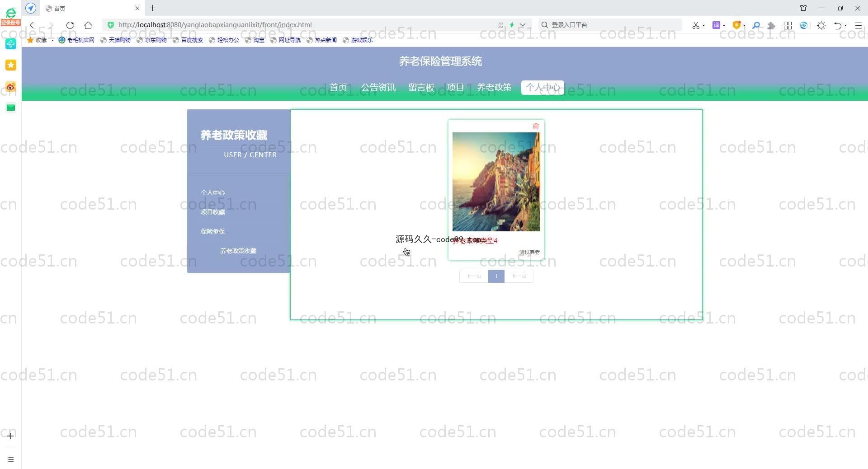
Task: Go to 首页 in site navigation
Action: (x=338, y=88)
